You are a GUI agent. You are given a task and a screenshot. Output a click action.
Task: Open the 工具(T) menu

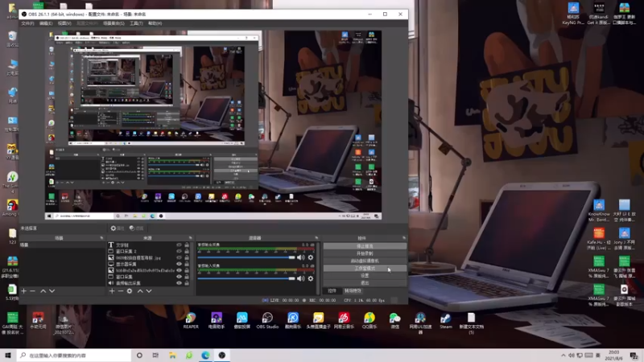tap(136, 23)
